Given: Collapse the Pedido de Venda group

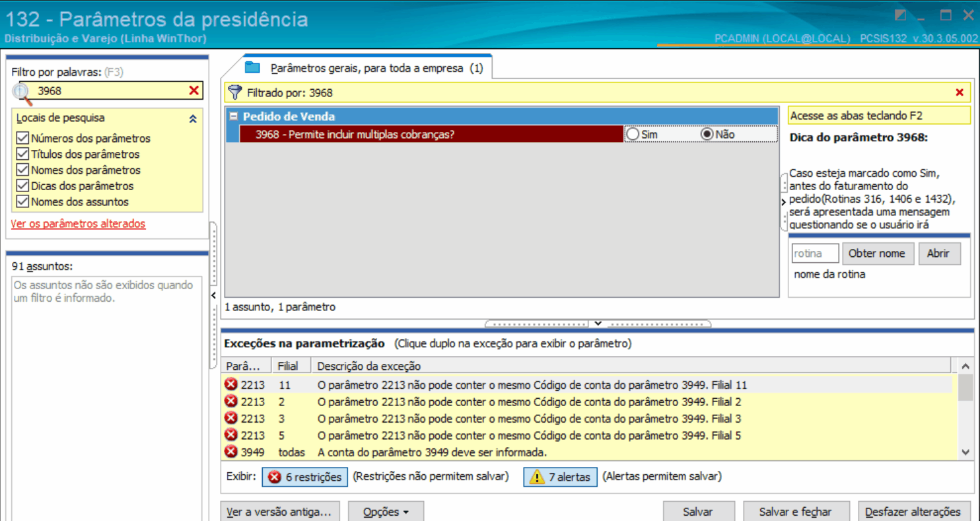Looking at the screenshot, I should tap(233, 117).
